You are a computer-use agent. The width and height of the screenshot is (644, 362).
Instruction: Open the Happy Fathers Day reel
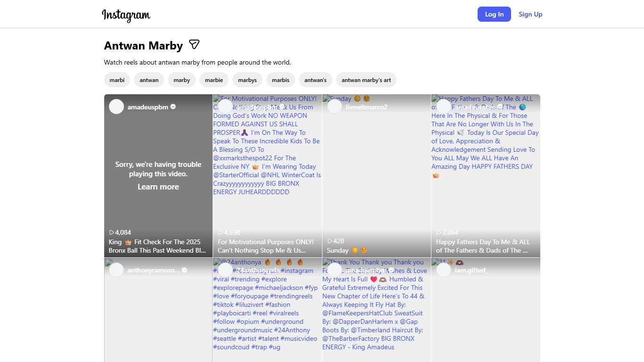coord(486,207)
